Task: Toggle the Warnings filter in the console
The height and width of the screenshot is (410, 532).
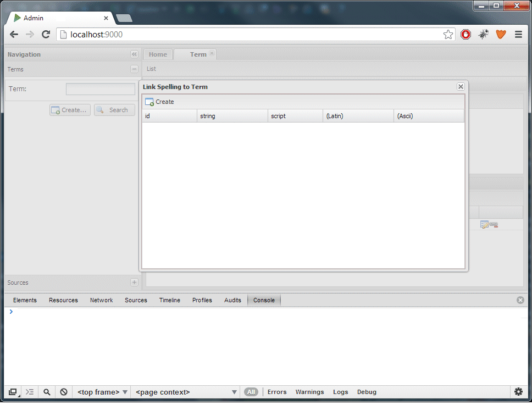Action: [x=309, y=392]
